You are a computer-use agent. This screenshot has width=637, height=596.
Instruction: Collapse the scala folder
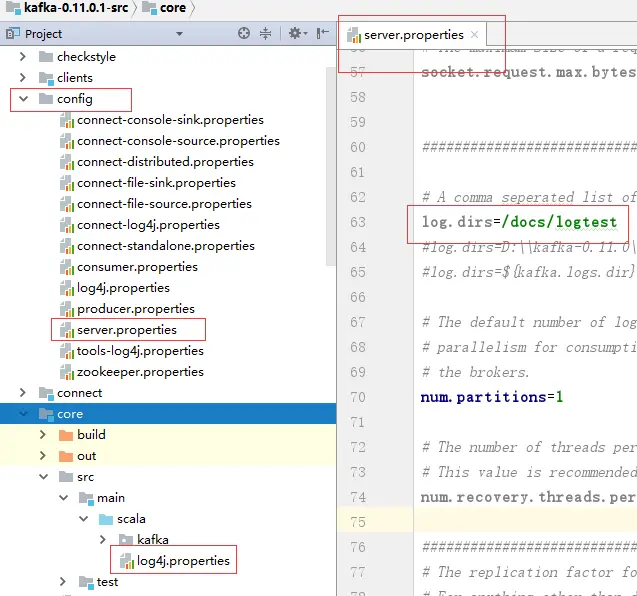[83, 519]
